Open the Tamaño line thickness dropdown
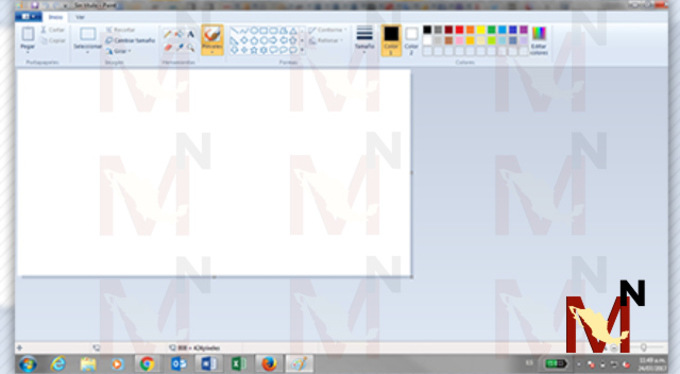680x374 pixels. [x=364, y=39]
